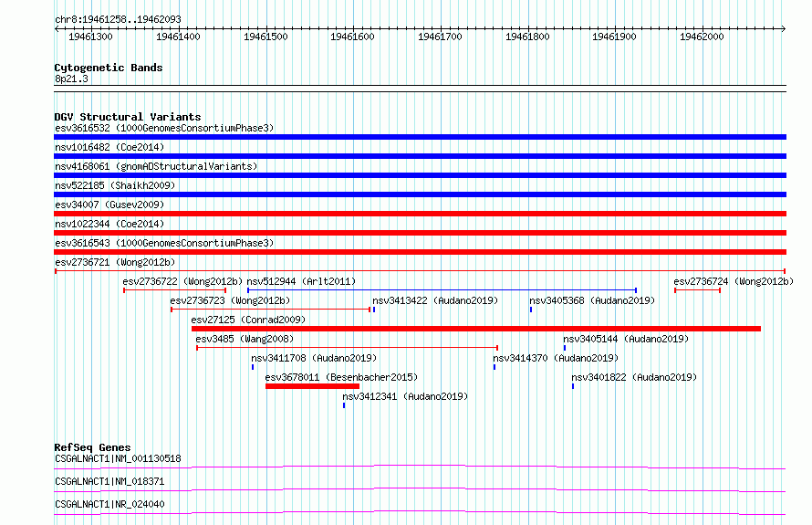
Task: Click ruler position 19461300
Action: coord(90,37)
